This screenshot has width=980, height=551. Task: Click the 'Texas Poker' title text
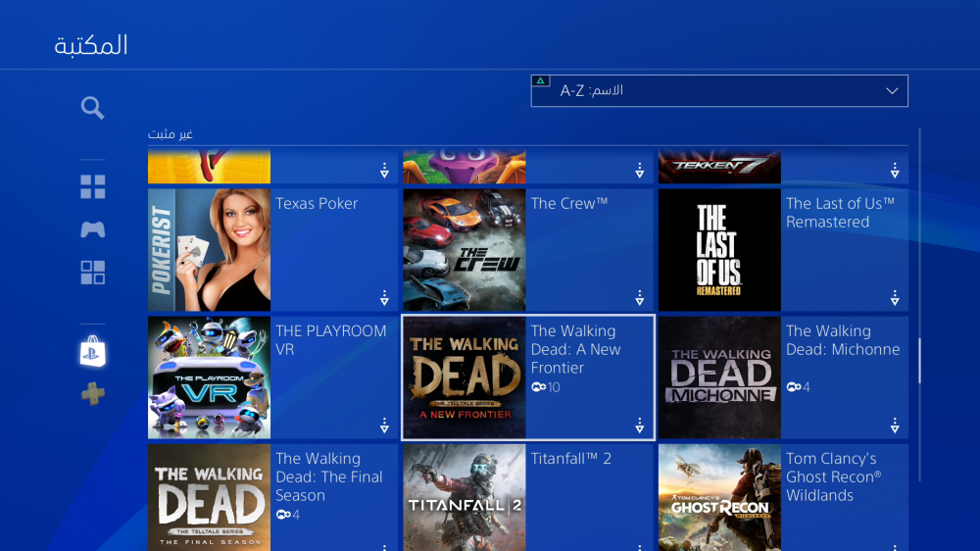pyautogui.click(x=317, y=203)
